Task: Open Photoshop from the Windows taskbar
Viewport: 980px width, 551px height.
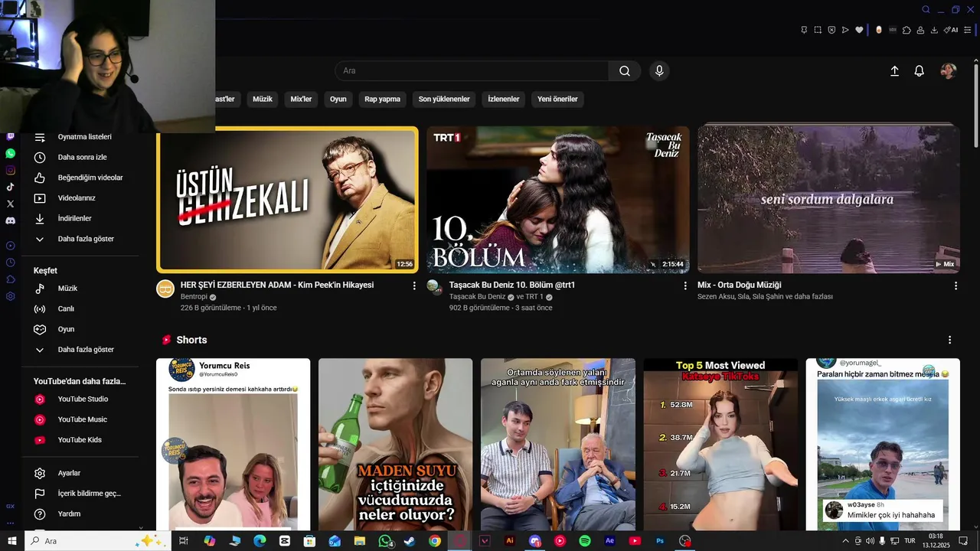Action: point(659,541)
